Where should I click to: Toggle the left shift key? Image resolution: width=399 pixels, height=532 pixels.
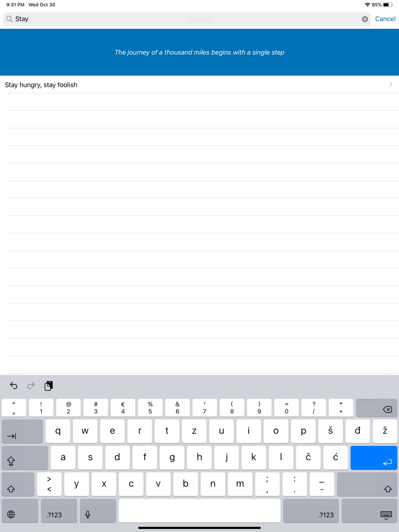[18, 484]
